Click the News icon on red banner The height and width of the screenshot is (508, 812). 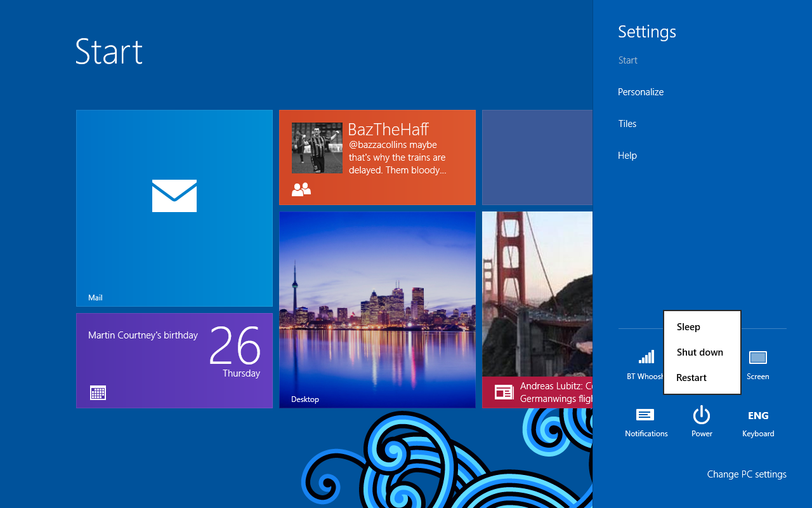pos(504,392)
